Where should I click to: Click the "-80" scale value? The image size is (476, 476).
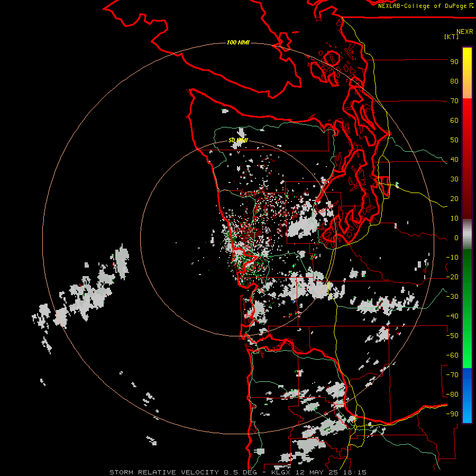[x=452, y=395]
